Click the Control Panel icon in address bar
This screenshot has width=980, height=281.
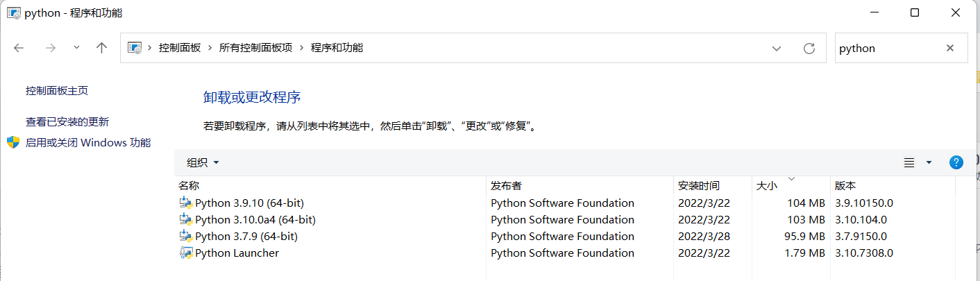point(135,48)
